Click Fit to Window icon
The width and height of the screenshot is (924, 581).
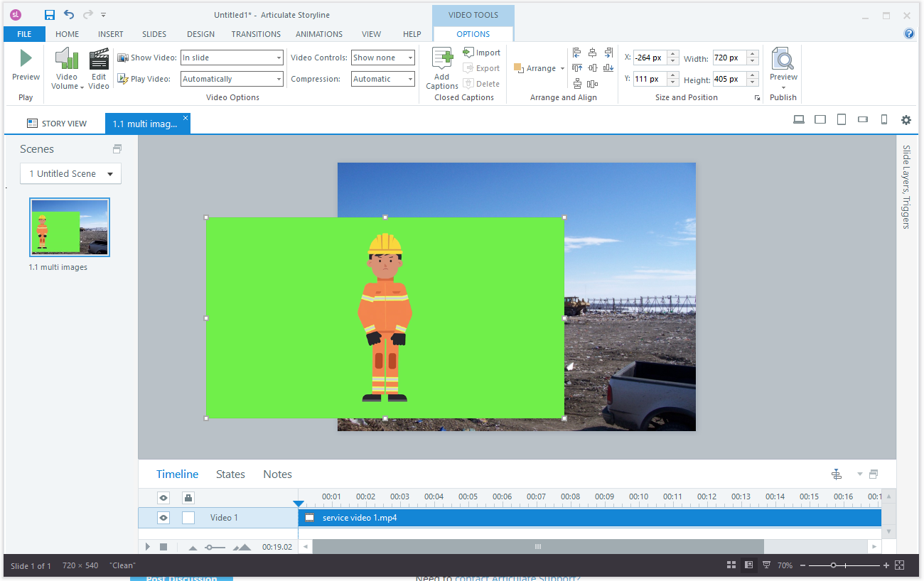899,565
